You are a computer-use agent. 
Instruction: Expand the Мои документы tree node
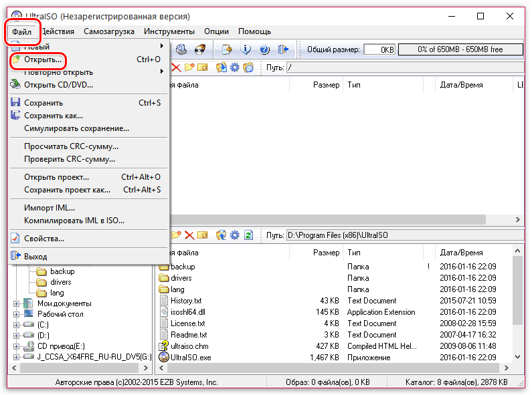[16, 303]
